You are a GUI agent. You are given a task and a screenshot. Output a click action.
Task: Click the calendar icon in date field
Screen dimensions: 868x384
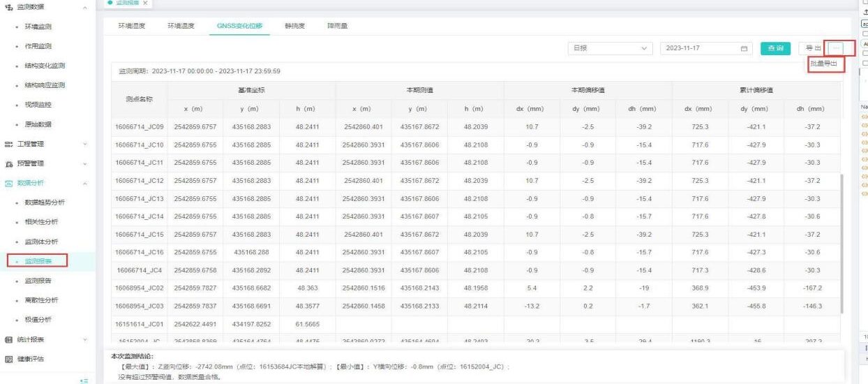pyautogui.click(x=744, y=48)
